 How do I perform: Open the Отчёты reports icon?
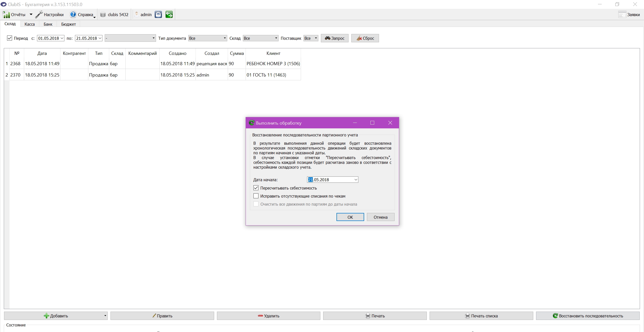pos(6,15)
